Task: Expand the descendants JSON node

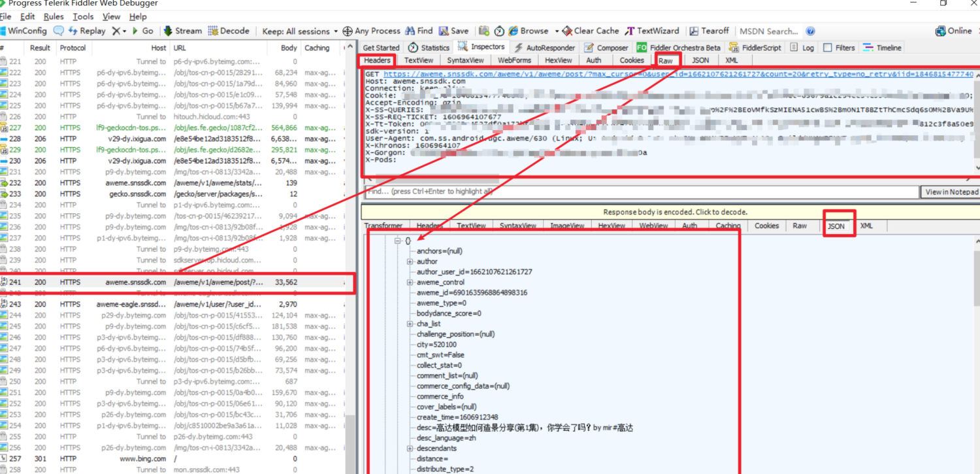Action: tap(410, 449)
